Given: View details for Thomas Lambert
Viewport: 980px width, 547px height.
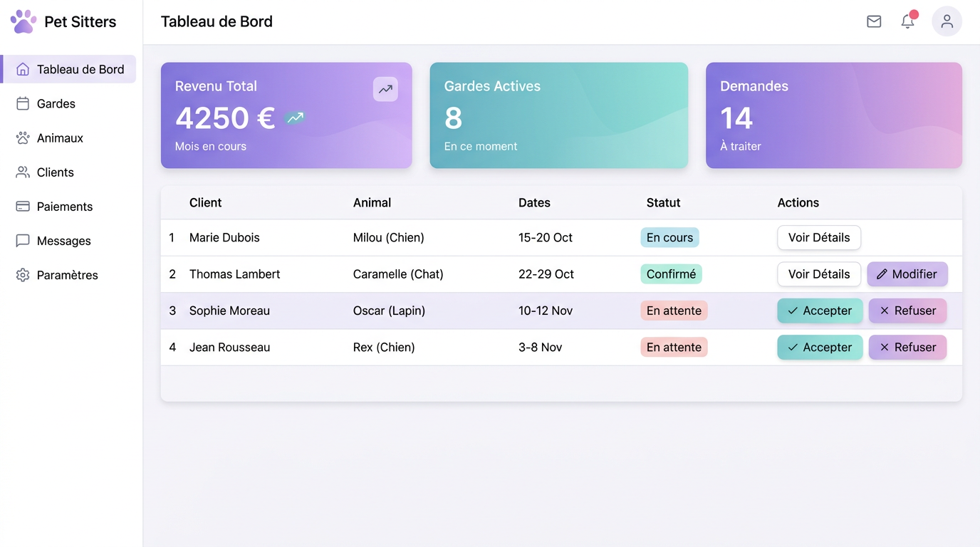Looking at the screenshot, I should coord(819,273).
